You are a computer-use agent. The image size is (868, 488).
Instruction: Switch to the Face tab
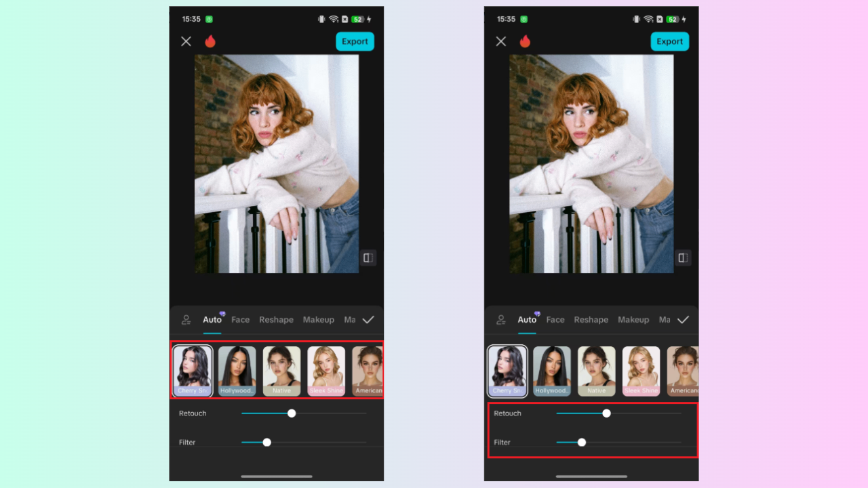click(x=240, y=319)
